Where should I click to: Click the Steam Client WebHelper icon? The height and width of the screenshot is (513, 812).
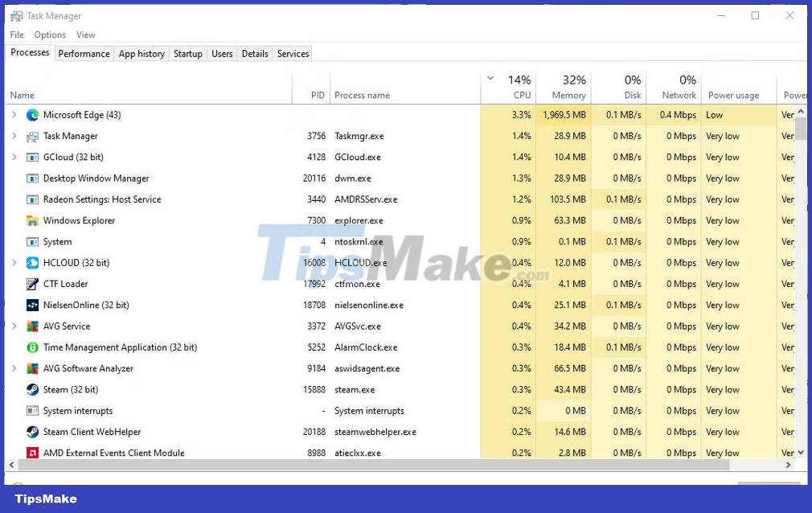[32, 432]
